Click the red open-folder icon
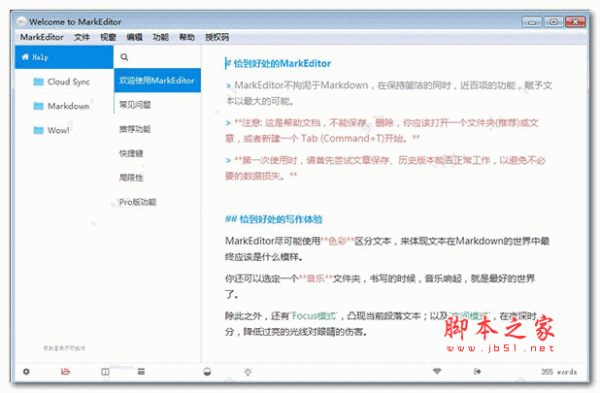600x393 pixels. click(65, 371)
